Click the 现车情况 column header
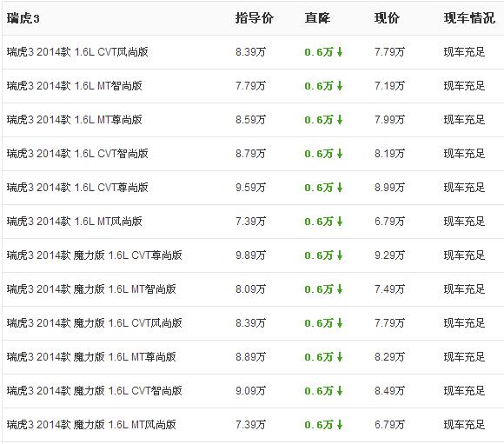This screenshot has height=444, width=504. pos(469,18)
